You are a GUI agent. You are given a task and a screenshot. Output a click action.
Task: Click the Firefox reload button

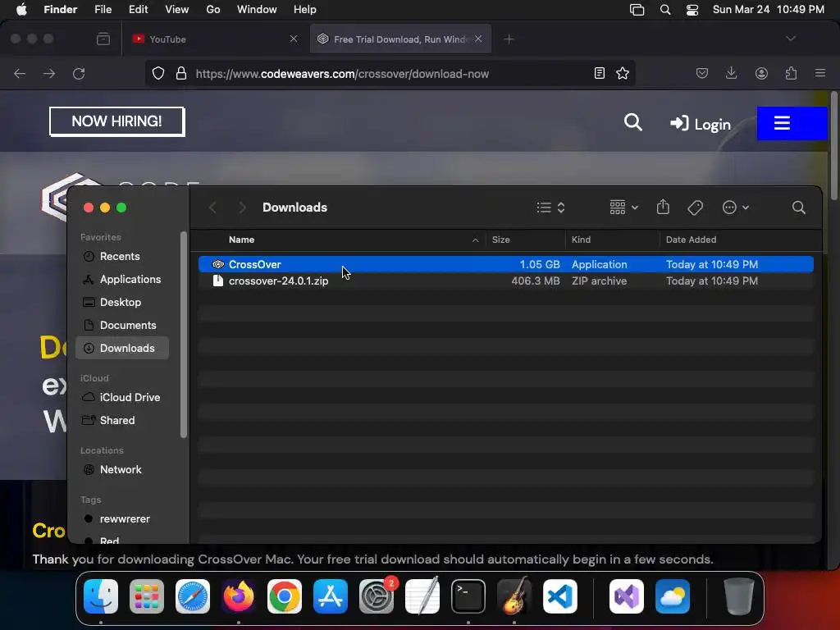point(79,73)
